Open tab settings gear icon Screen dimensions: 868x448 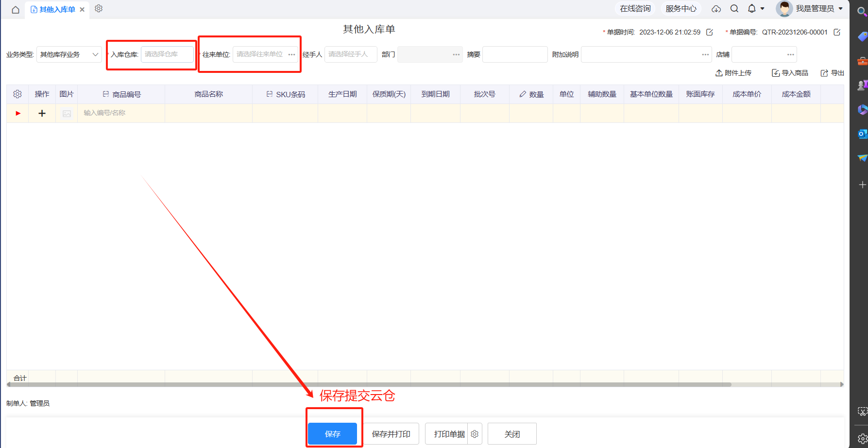[99, 9]
